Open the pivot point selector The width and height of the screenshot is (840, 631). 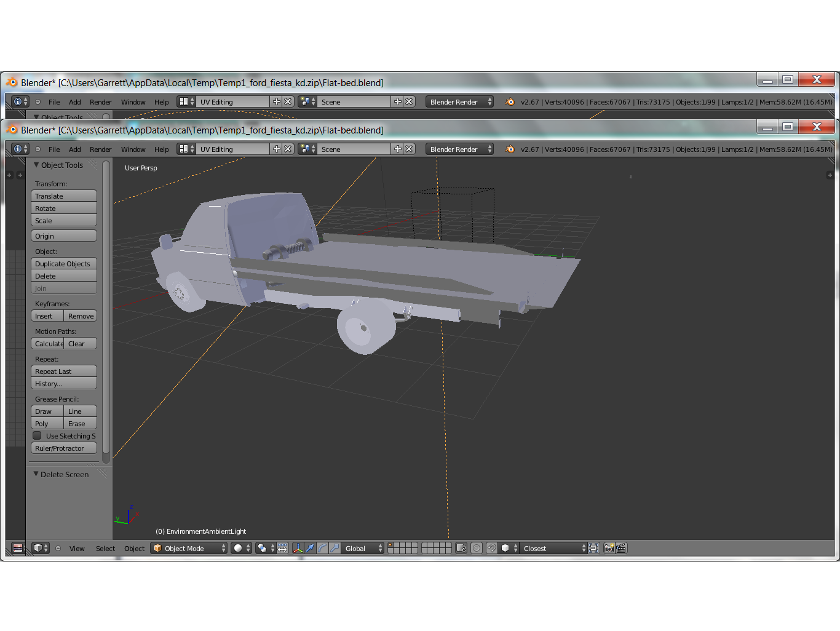coord(266,548)
